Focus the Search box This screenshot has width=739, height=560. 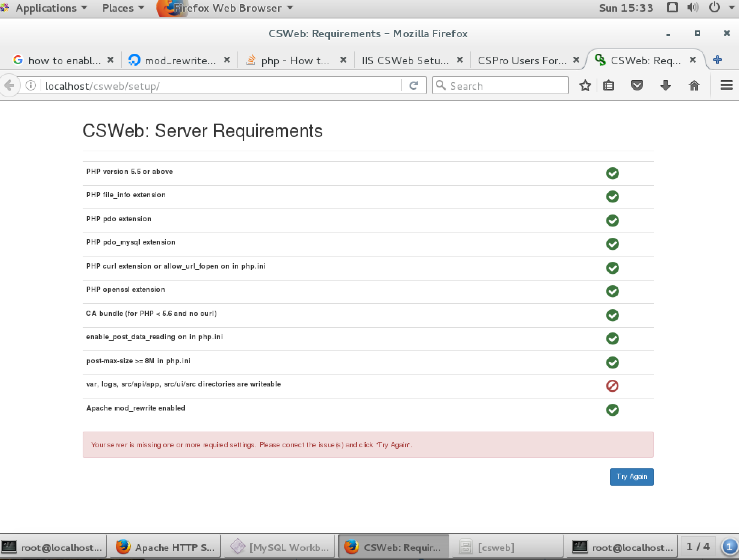[500, 86]
